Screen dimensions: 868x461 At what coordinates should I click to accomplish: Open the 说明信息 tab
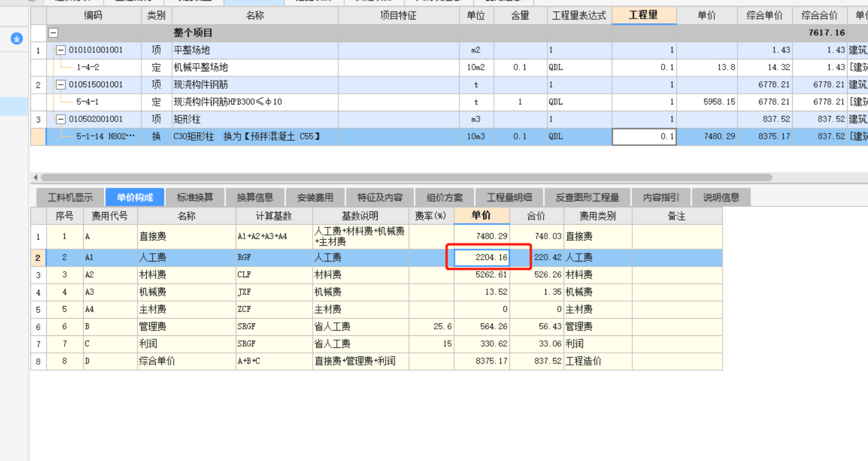(x=721, y=197)
